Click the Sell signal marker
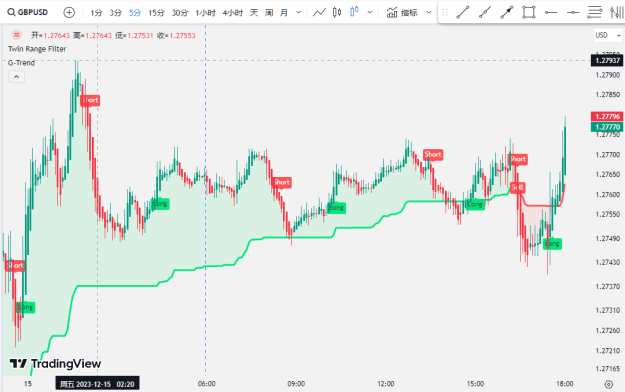The image size is (625, 392). click(517, 187)
